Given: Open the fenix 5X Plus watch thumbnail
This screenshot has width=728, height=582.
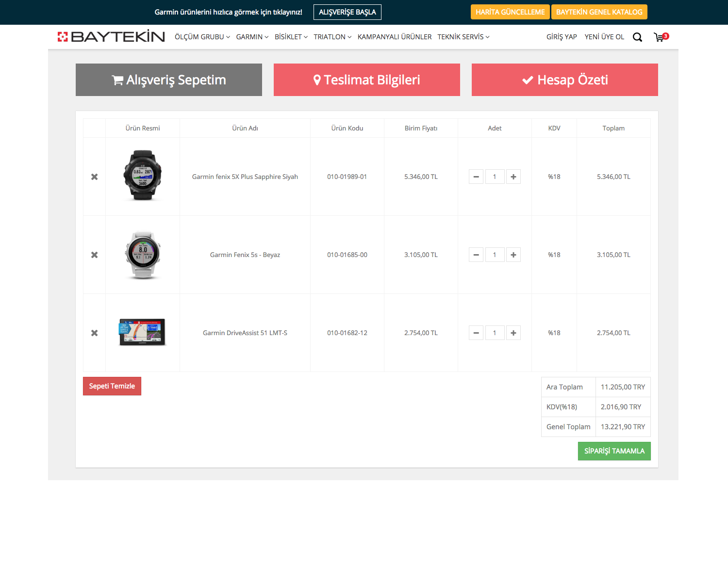Looking at the screenshot, I should (143, 175).
